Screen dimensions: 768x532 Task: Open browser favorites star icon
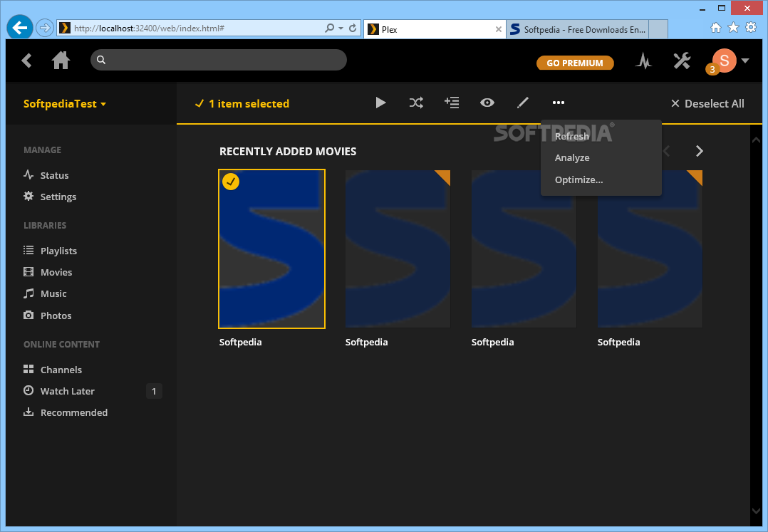tap(733, 27)
